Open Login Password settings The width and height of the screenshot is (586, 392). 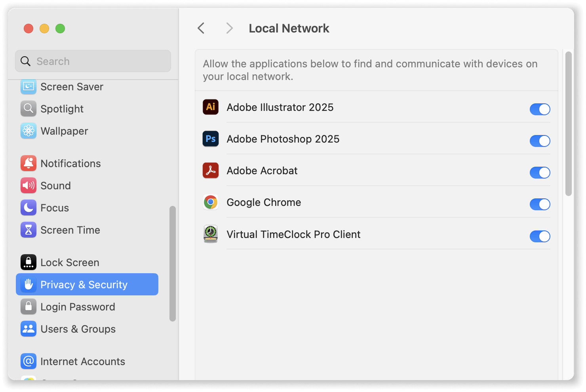(78, 306)
